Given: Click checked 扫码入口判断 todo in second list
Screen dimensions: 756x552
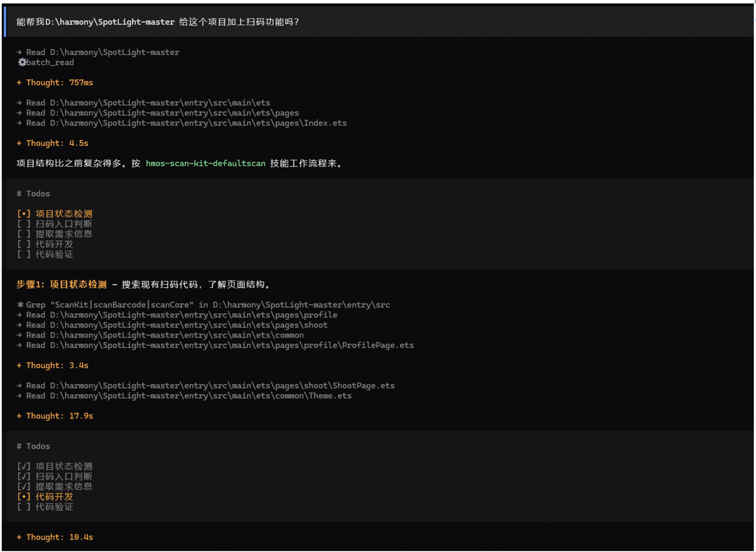Looking at the screenshot, I should click(55, 476).
